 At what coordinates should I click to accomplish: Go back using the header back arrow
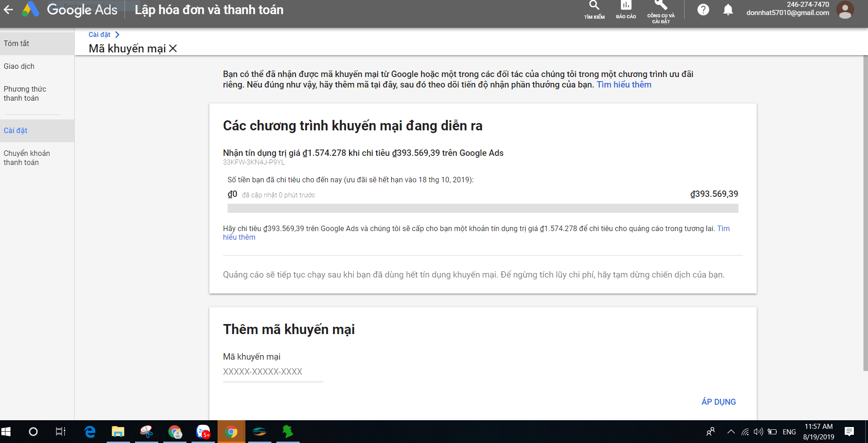point(8,10)
